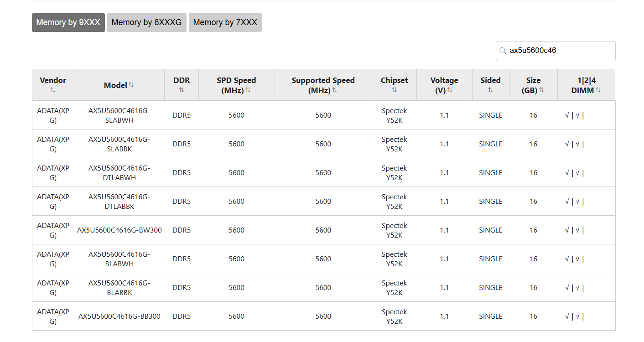Viewport: 644px width, 342px height.
Task: Switch to Memory by 7XXX tab
Action: (x=225, y=22)
